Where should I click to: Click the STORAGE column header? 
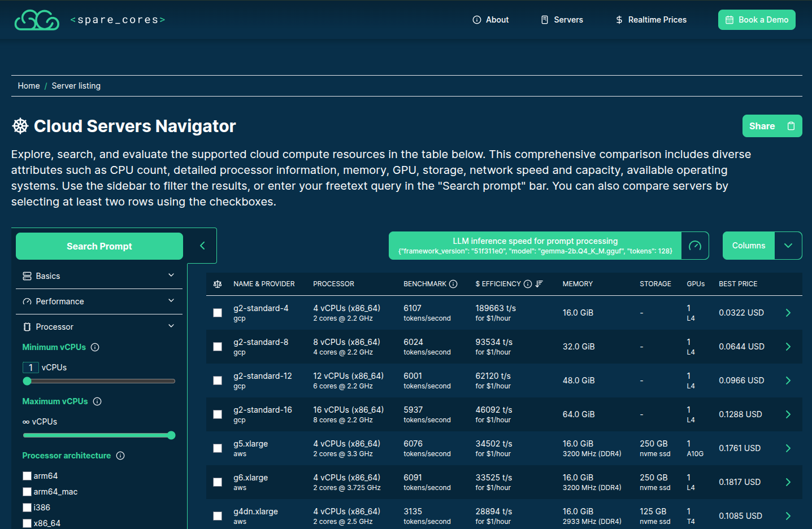coord(655,284)
